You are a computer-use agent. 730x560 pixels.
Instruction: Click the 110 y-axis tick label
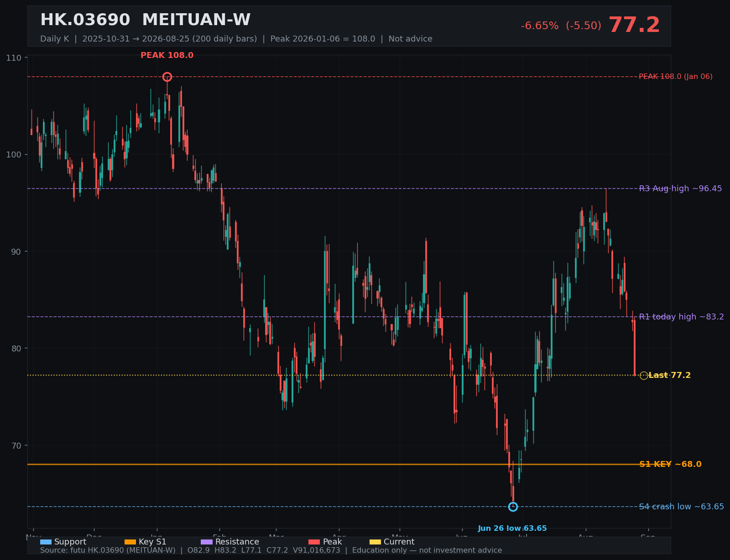point(14,58)
